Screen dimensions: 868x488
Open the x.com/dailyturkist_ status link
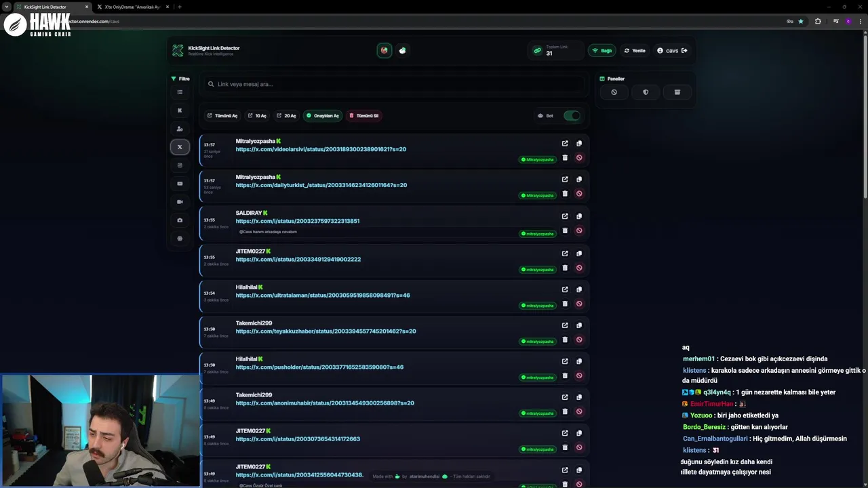point(321,185)
